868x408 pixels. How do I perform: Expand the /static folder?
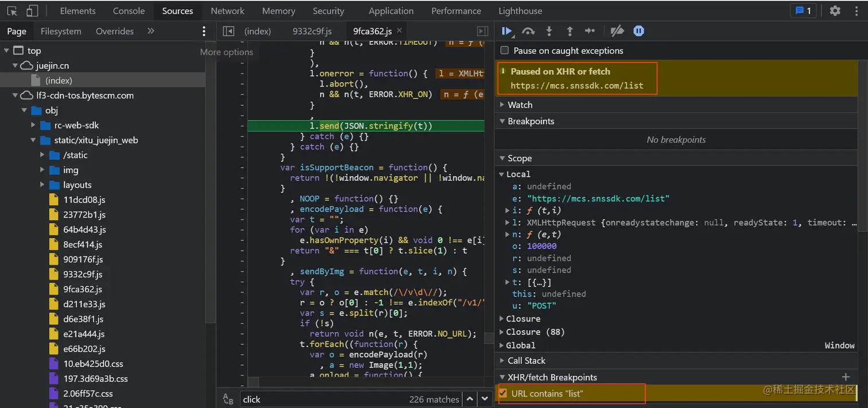(x=42, y=155)
